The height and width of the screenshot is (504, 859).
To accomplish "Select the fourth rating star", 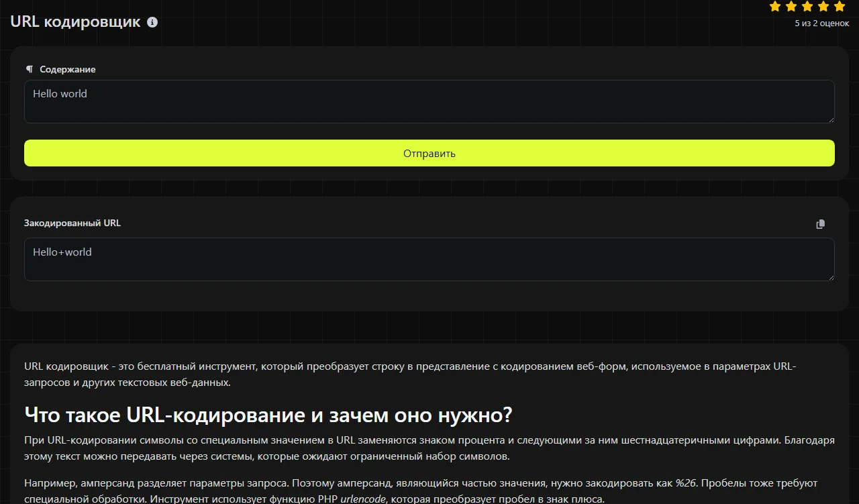I will click(823, 7).
